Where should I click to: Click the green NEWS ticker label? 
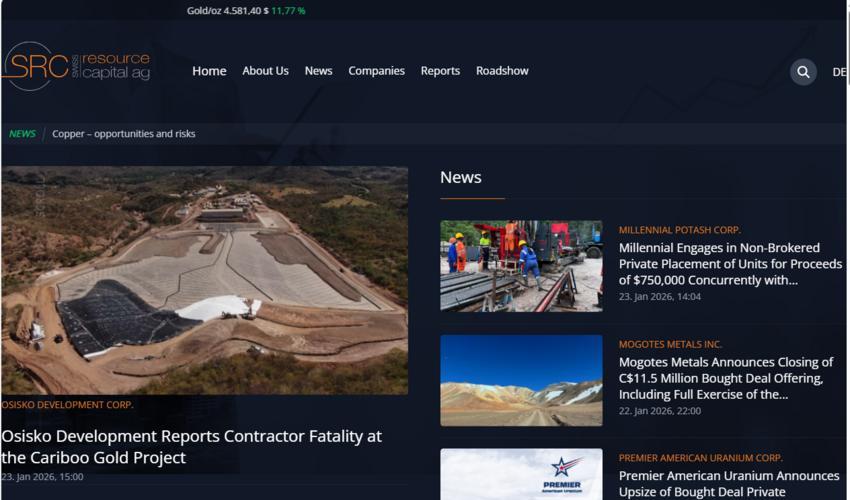[x=22, y=134]
